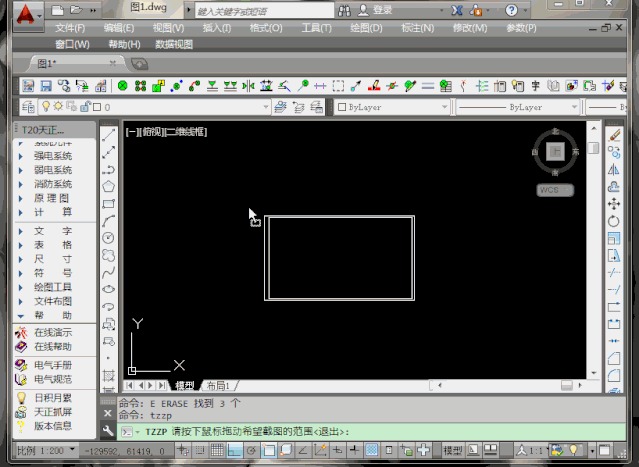Toggle Polar tracking in status bar
This screenshot has width=639, height=467.
[x=251, y=450]
